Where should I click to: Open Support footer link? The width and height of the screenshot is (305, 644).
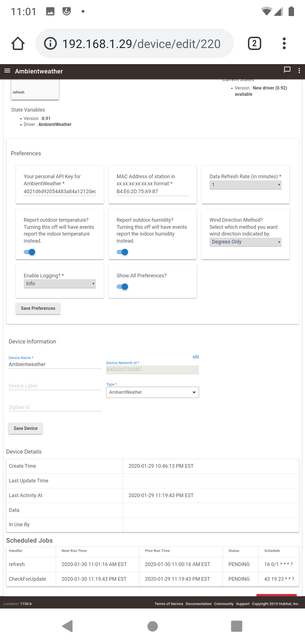point(243,604)
